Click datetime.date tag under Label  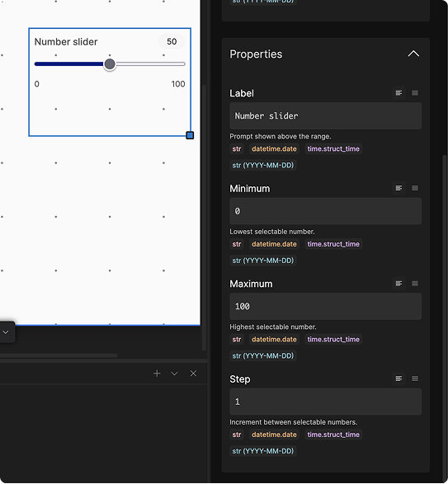[x=274, y=148]
